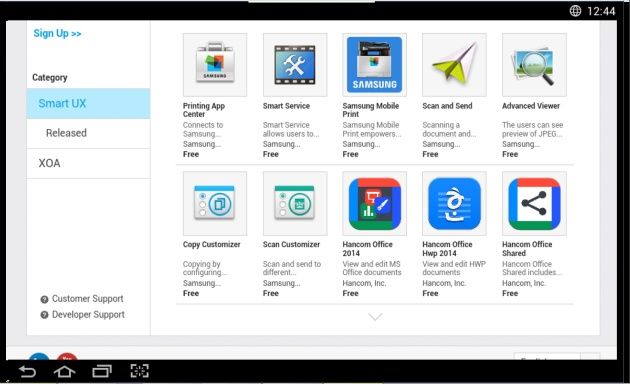Image resolution: width=630 pixels, height=384 pixels.
Task: Open the Printing App Center icon
Action: (215, 65)
